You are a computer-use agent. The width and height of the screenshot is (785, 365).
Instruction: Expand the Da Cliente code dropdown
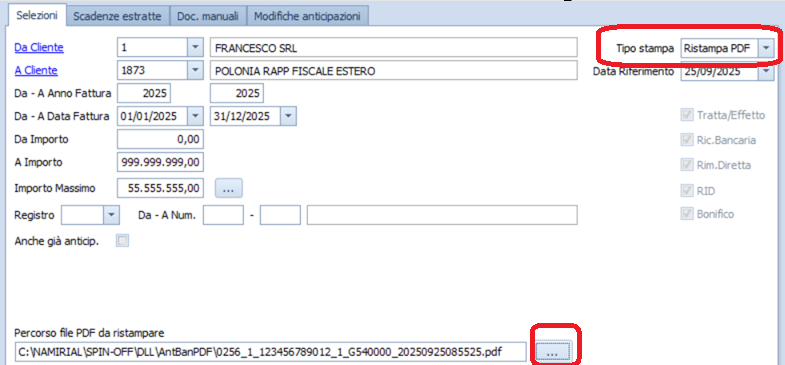click(195, 48)
